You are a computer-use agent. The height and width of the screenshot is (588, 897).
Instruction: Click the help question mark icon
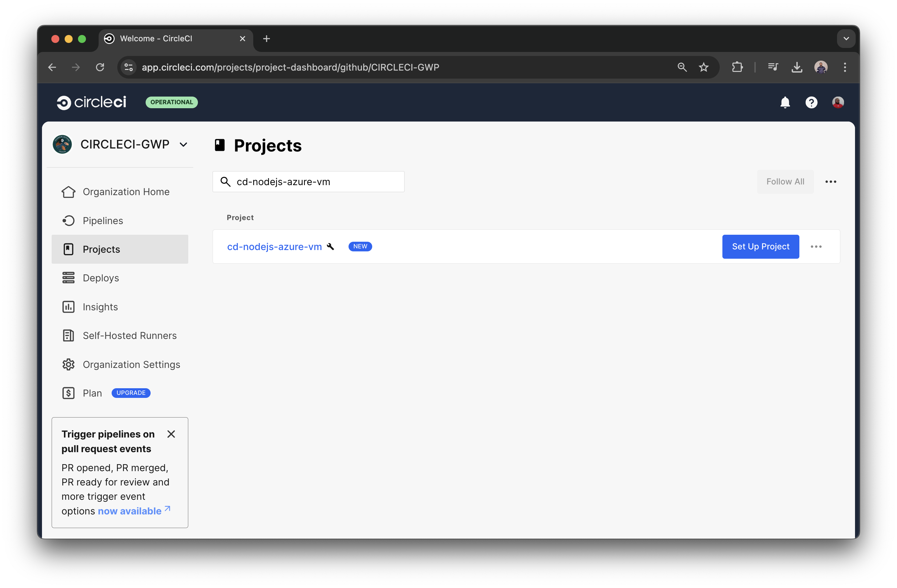pos(811,102)
